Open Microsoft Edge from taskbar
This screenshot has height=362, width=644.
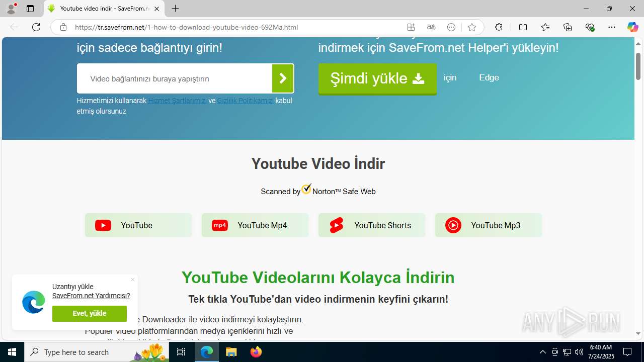[x=207, y=352]
